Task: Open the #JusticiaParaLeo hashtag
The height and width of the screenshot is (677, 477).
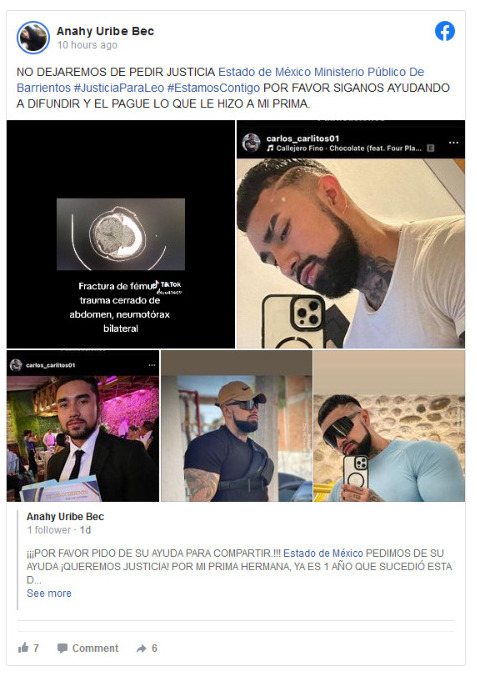Action: coord(119,88)
